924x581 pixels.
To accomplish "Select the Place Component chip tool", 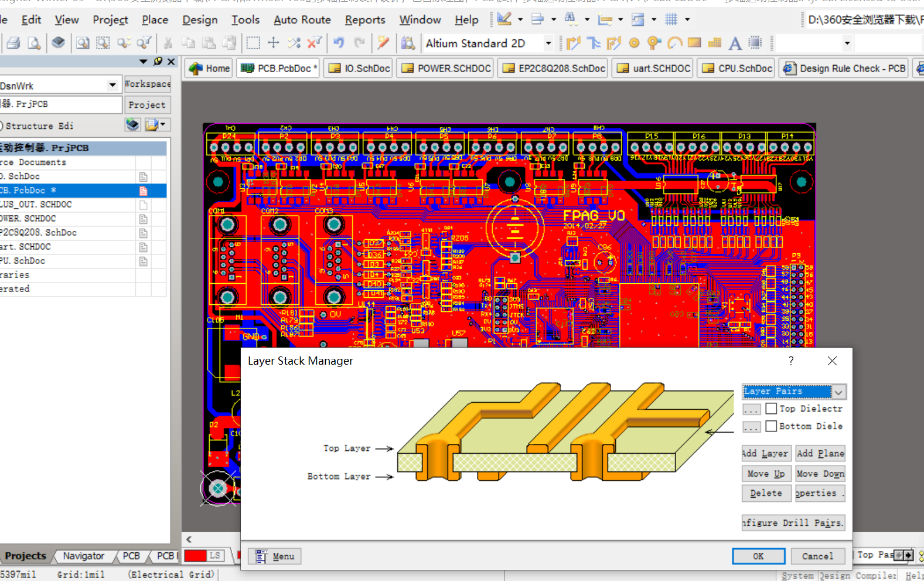I will (x=756, y=43).
